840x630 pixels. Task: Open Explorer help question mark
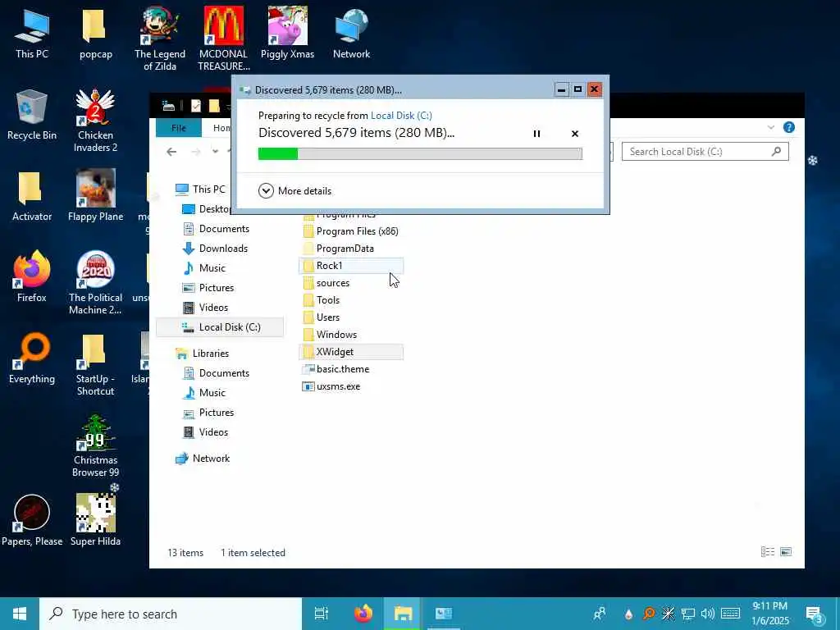coord(788,127)
